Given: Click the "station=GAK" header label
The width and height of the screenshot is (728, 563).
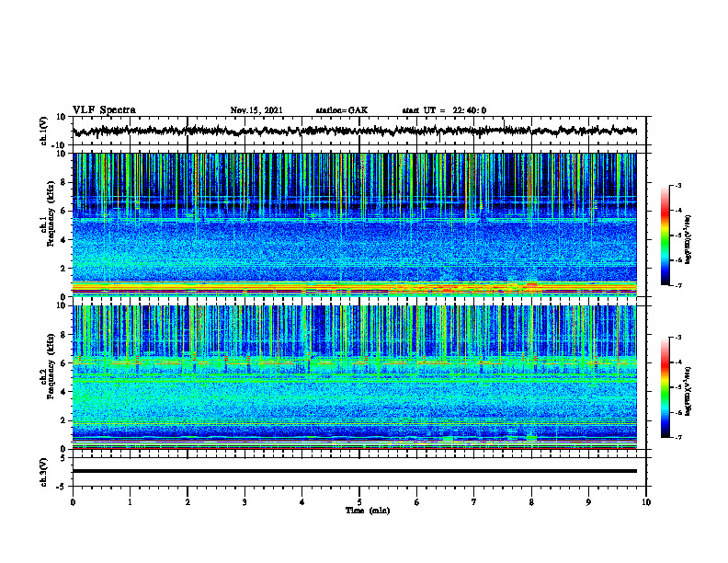Looking at the screenshot, I should point(342,110).
